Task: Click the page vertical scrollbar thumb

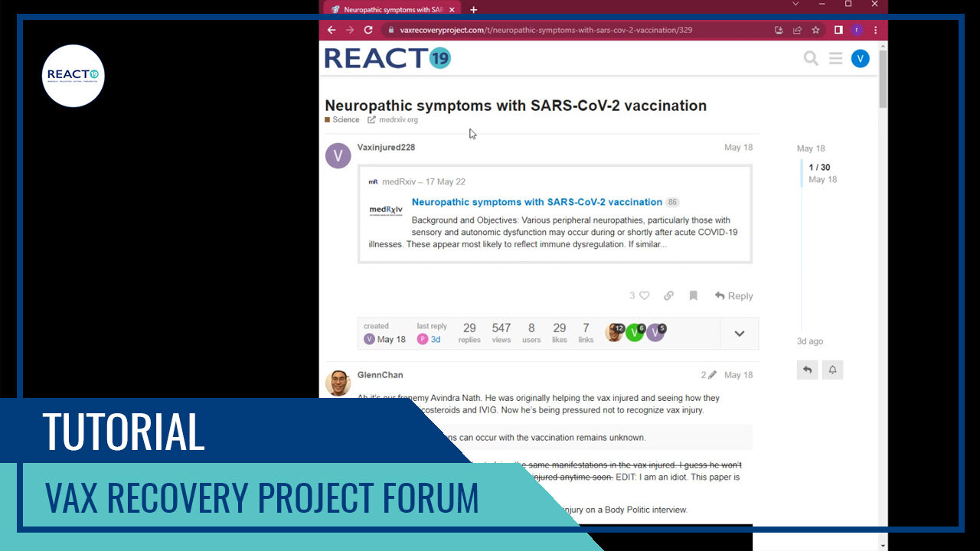Action: [x=884, y=78]
